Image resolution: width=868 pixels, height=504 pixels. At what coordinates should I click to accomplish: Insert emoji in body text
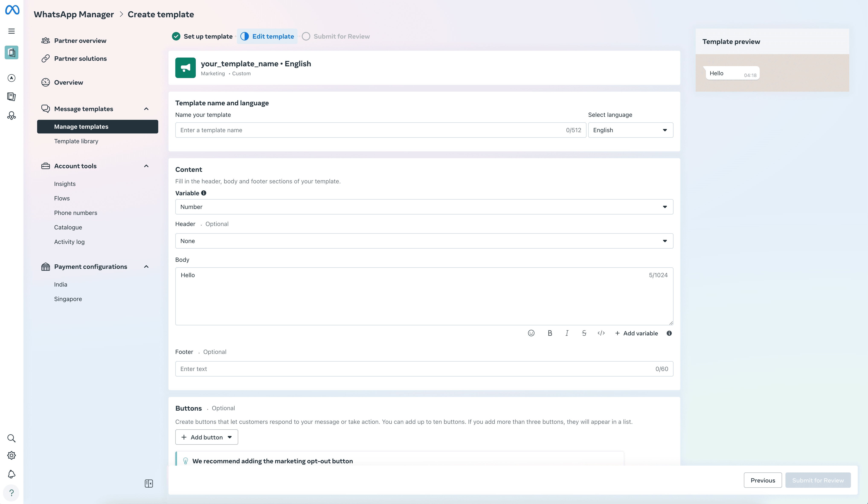click(531, 333)
